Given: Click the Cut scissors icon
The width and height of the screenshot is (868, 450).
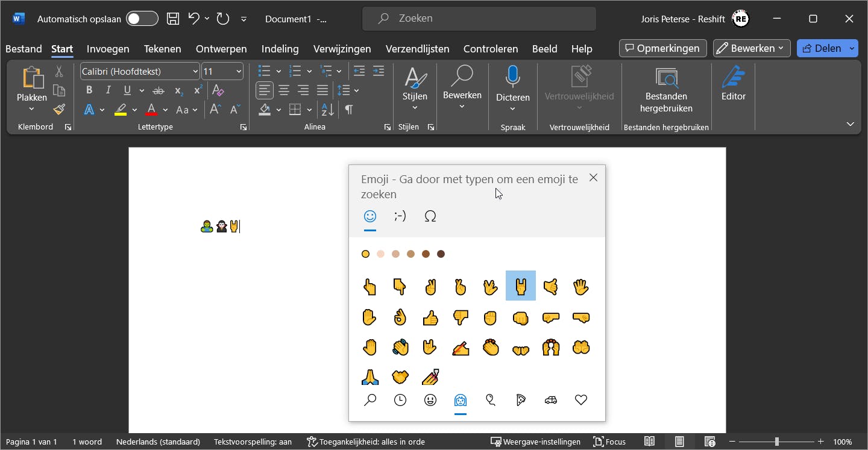Looking at the screenshot, I should (59, 71).
